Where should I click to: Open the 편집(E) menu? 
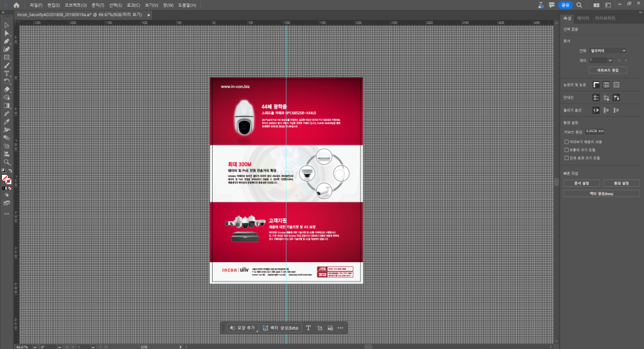[53, 5]
